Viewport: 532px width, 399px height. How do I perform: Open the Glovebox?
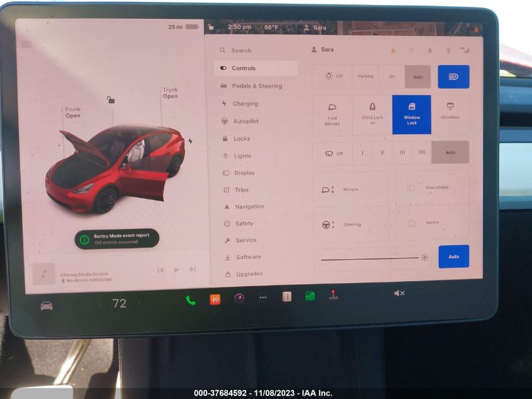pos(450,111)
